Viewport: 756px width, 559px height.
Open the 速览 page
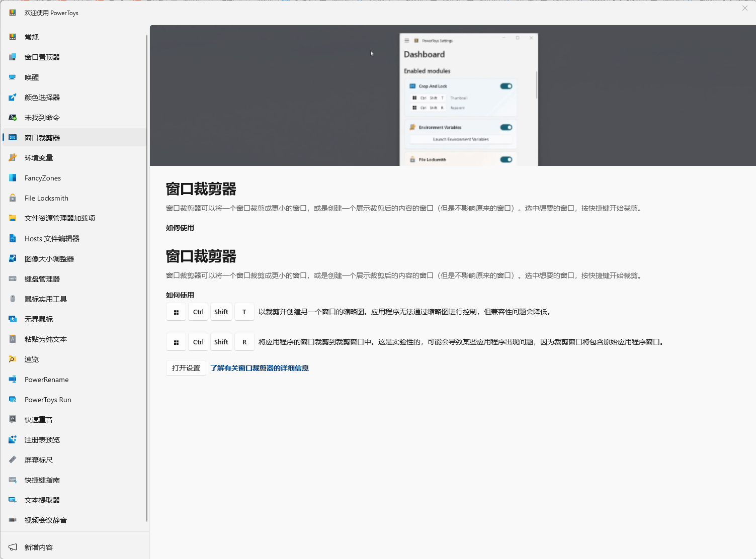tap(74, 359)
